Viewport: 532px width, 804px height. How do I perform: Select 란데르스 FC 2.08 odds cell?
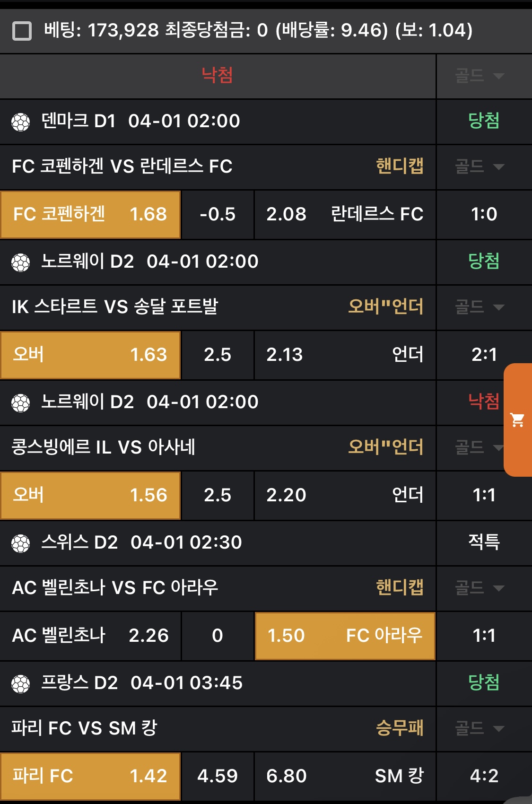[345, 214]
